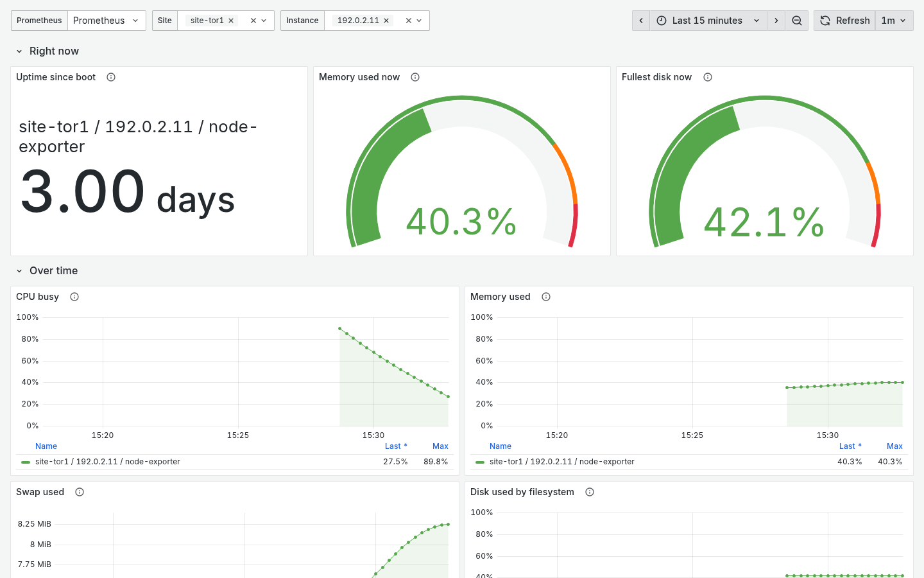Open the Fullest disk now panel title

pyautogui.click(x=656, y=77)
